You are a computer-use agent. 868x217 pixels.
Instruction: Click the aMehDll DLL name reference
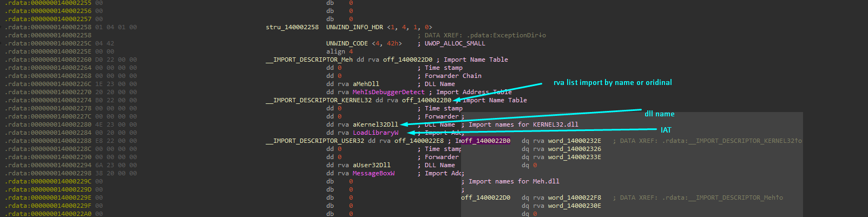click(x=366, y=84)
